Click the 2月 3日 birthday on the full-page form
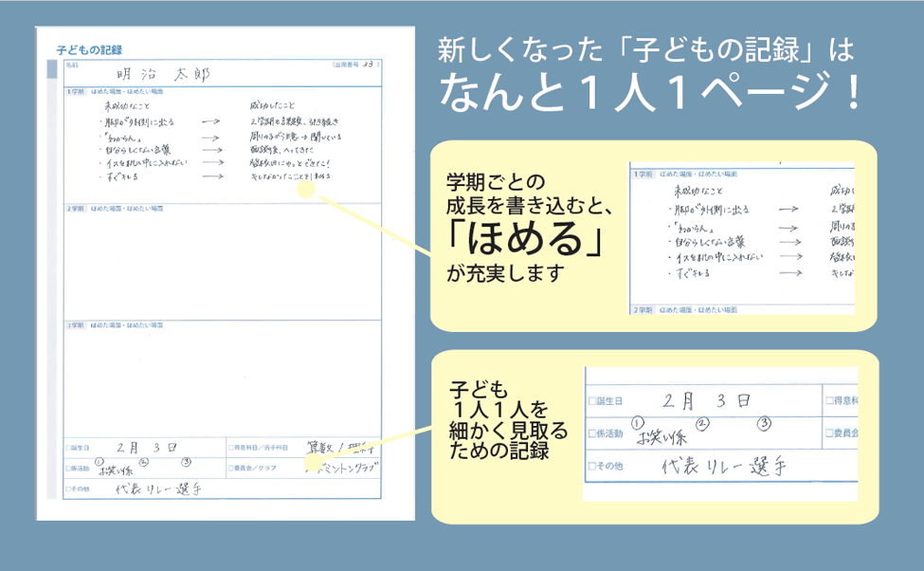This screenshot has width=924, height=571. click(147, 448)
